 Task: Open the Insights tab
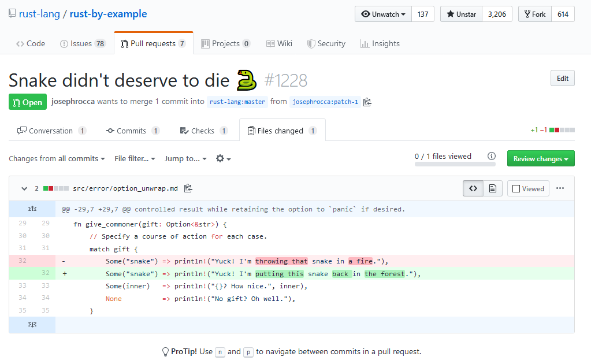380,44
